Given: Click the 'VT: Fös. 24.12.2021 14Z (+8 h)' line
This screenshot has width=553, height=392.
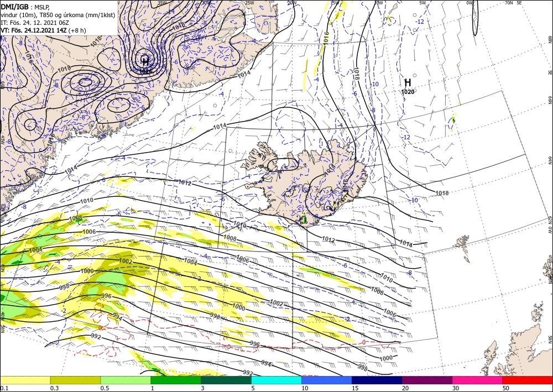Looking at the screenshot, I should coord(43,30).
